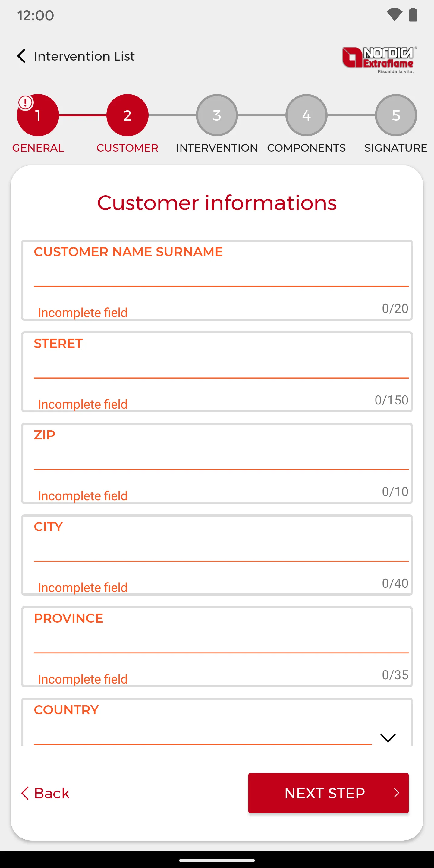
Task: Tap the warning alert badge on step 1
Action: (25, 102)
